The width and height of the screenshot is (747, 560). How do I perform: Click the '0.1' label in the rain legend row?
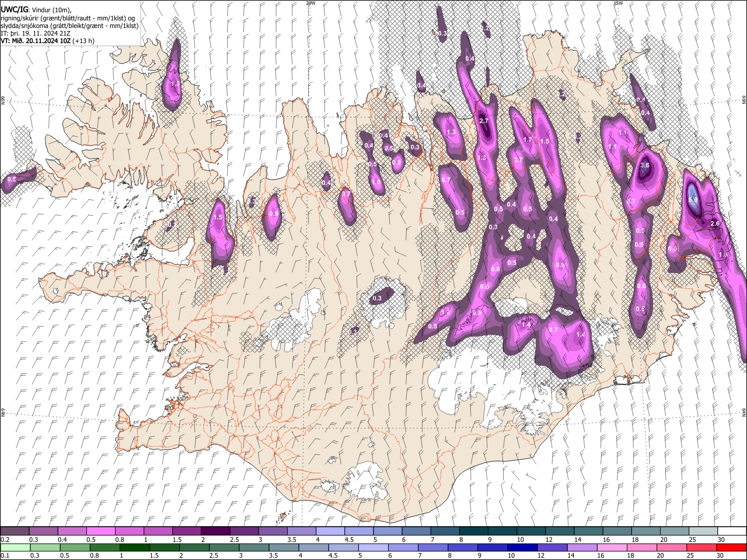(x=5, y=556)
